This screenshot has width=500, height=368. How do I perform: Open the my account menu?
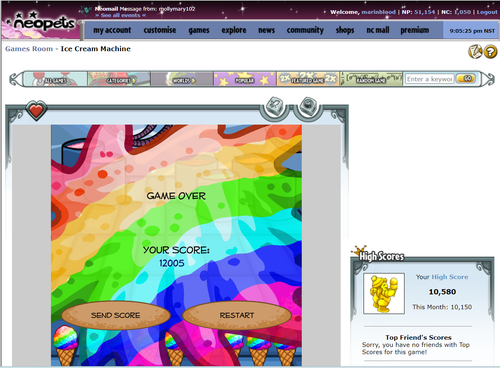coord(112,30)
